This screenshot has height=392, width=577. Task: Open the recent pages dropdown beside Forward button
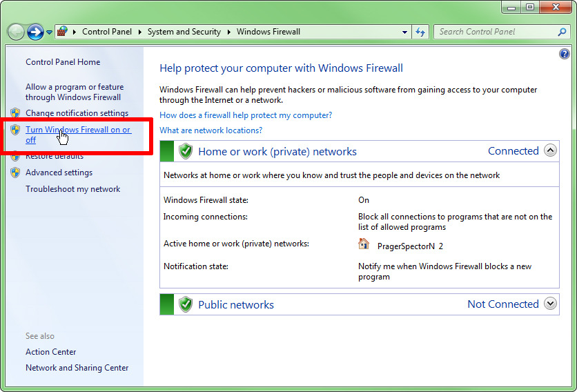(49, 32)
